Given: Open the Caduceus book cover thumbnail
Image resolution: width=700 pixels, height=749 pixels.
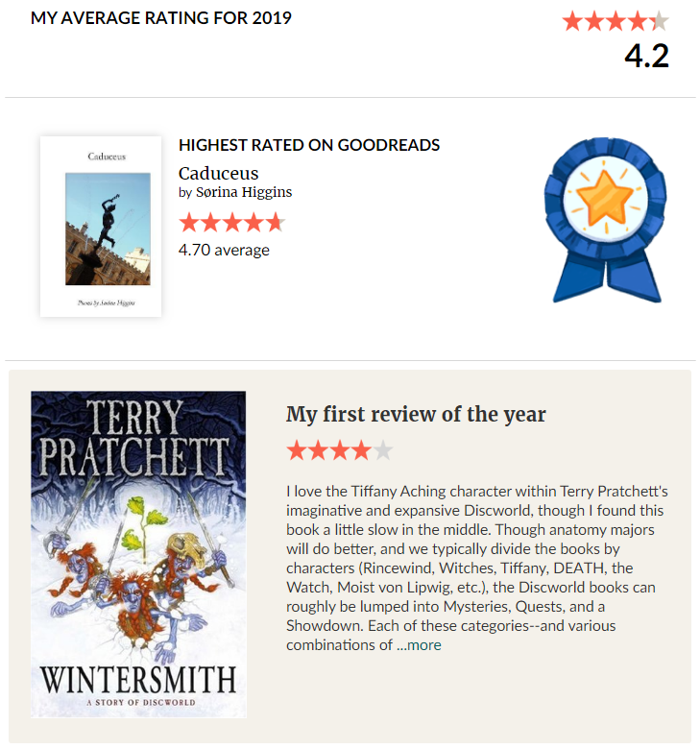Looking at the screenshot, I should (x=101, y=227).
